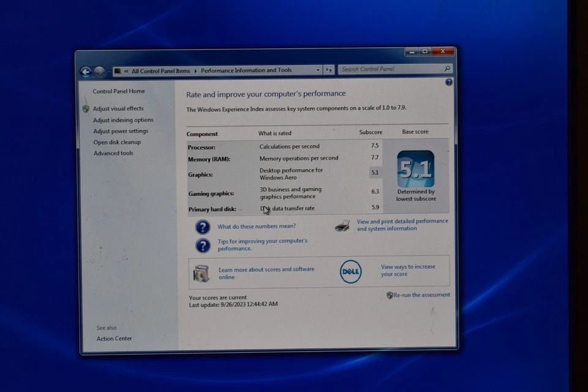Image resolution: width=588 pixels, height=392 pixels.
Task: Click the printer icon for detailed performance information
Action: pos(344,225)
